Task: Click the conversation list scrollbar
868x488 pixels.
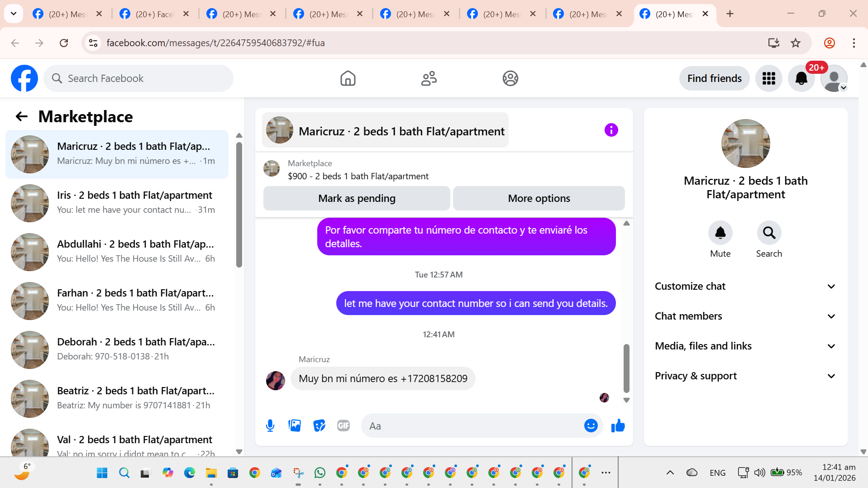Action: click(x=239, y=205)
